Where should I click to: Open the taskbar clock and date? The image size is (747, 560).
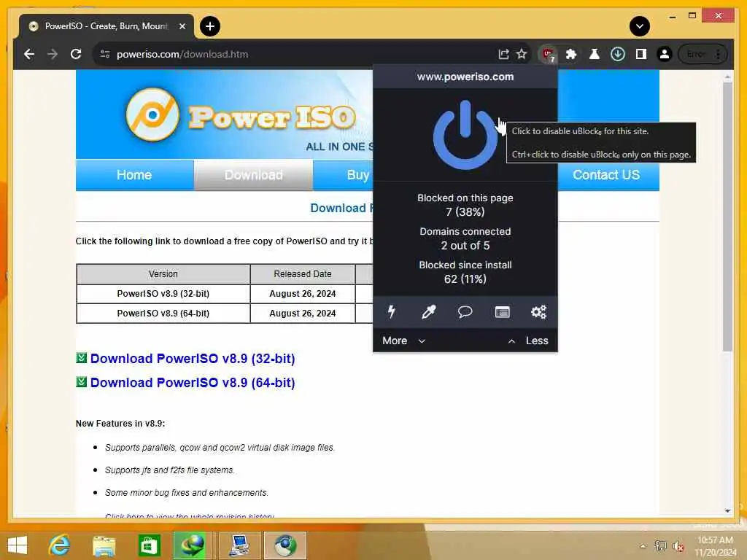(x=715, y=546)
